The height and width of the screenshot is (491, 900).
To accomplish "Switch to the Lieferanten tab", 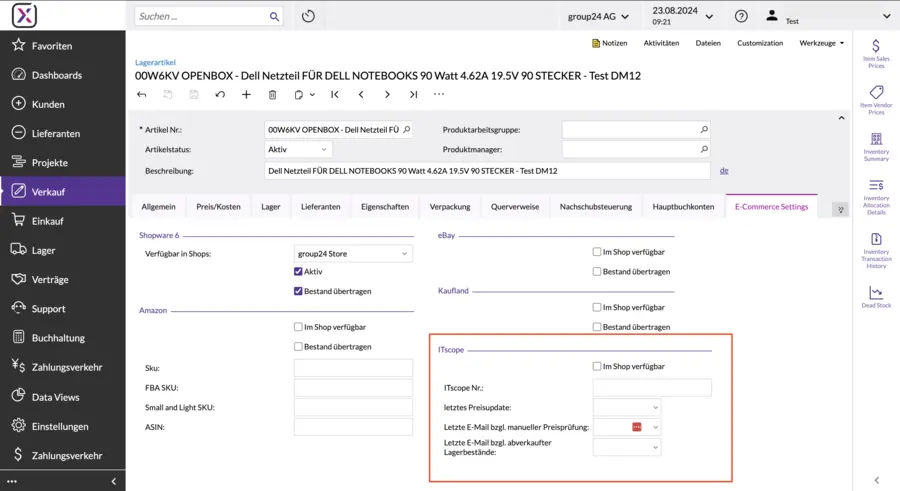I will [x=320, y=207].
